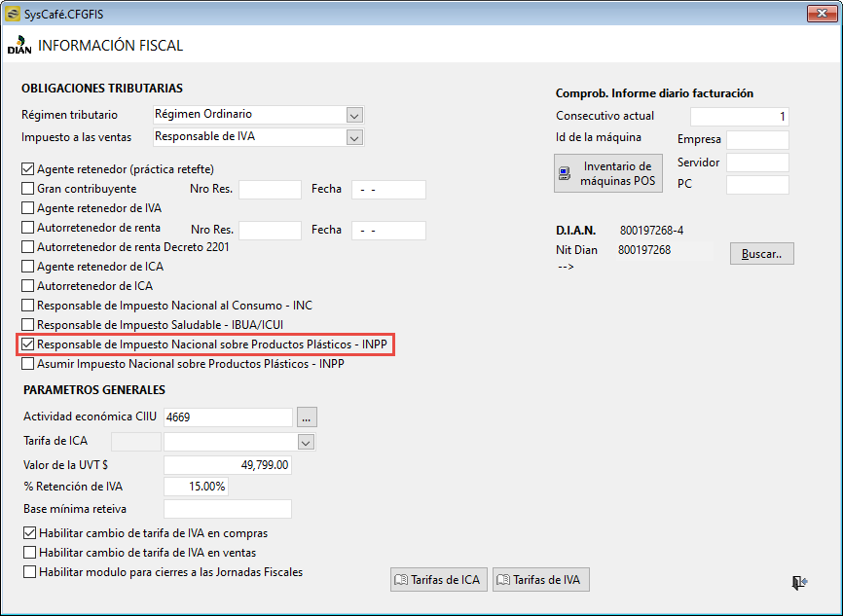Click the Nit Dian value 800197268
This screenshot has height=616, width=843.
[x=644, y=250]
